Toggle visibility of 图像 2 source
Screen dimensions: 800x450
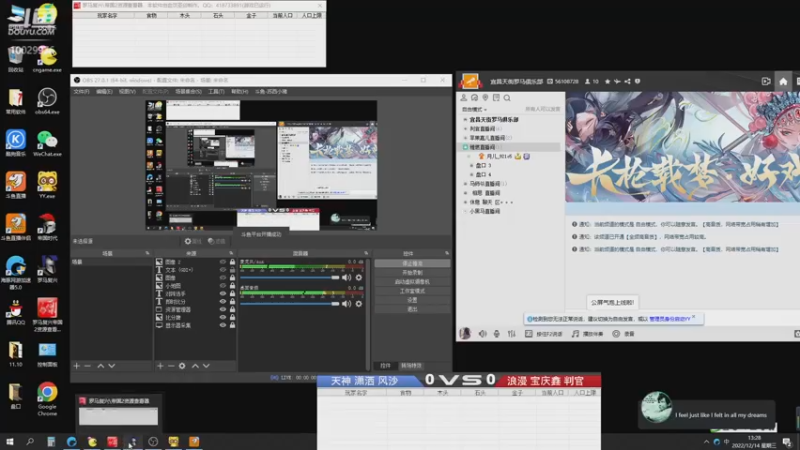[x=223, y=262]
